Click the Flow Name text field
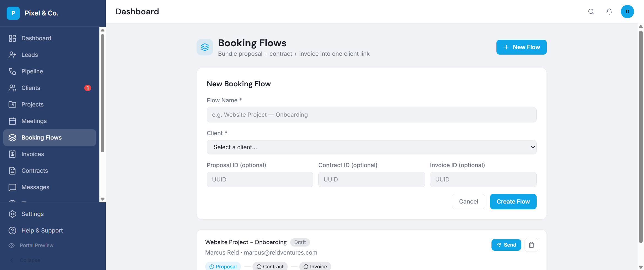 (371, 115)
